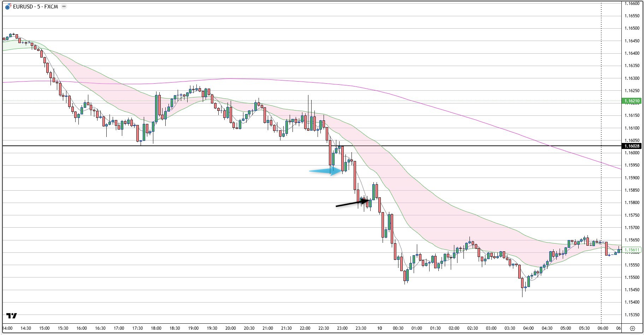The width and height of the screenshot is (644, 335).
Task: Click the green 1.16210 price label
Action: [x=632, y=101]
